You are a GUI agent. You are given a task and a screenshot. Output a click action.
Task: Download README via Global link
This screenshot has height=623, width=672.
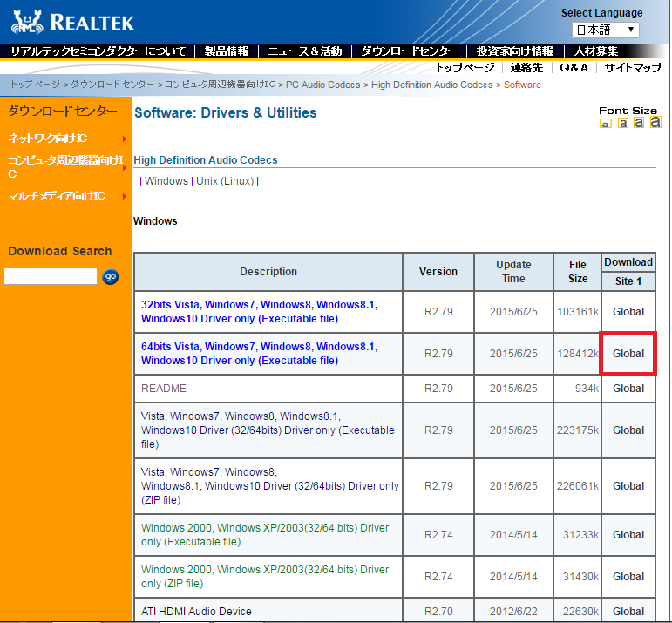point(628,389)
